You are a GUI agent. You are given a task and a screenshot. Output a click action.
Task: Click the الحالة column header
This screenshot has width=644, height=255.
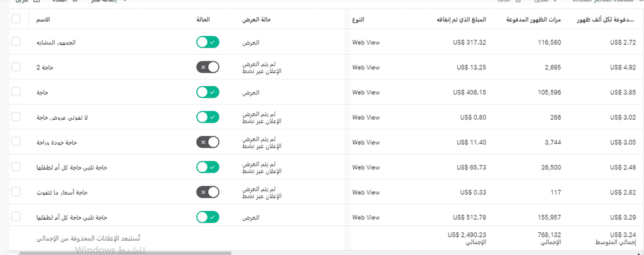click(203, 20)
